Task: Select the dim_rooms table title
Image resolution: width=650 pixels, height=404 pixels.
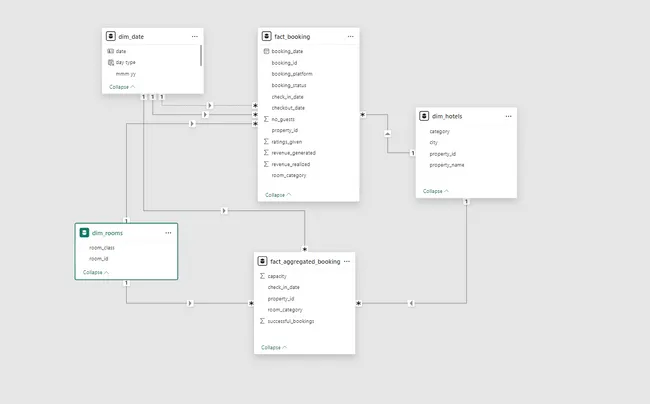Action: pos(107,233)
